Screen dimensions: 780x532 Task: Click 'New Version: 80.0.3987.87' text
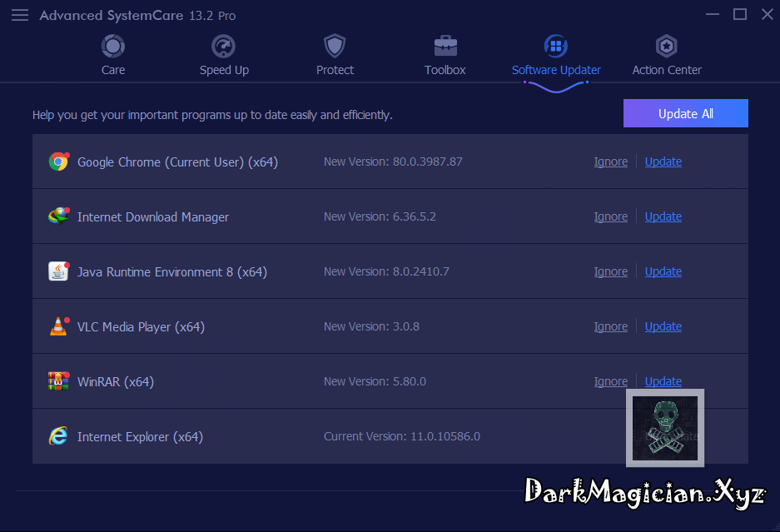tap(393, 162)
